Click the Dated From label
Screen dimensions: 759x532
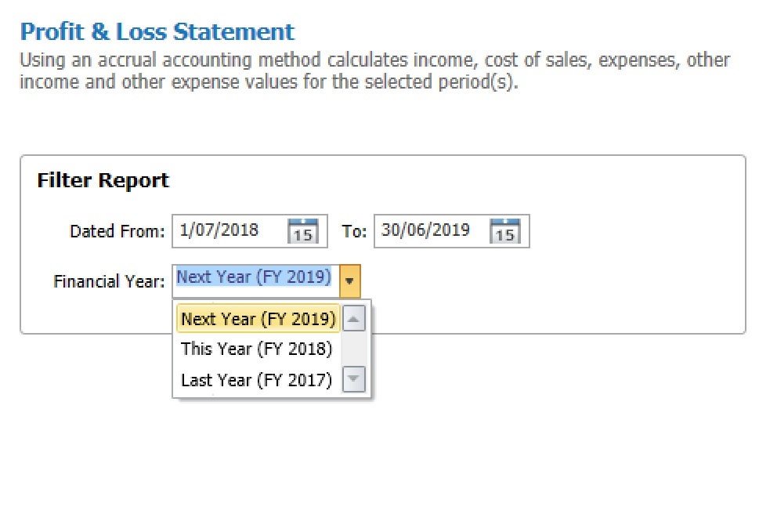(117, 231)
